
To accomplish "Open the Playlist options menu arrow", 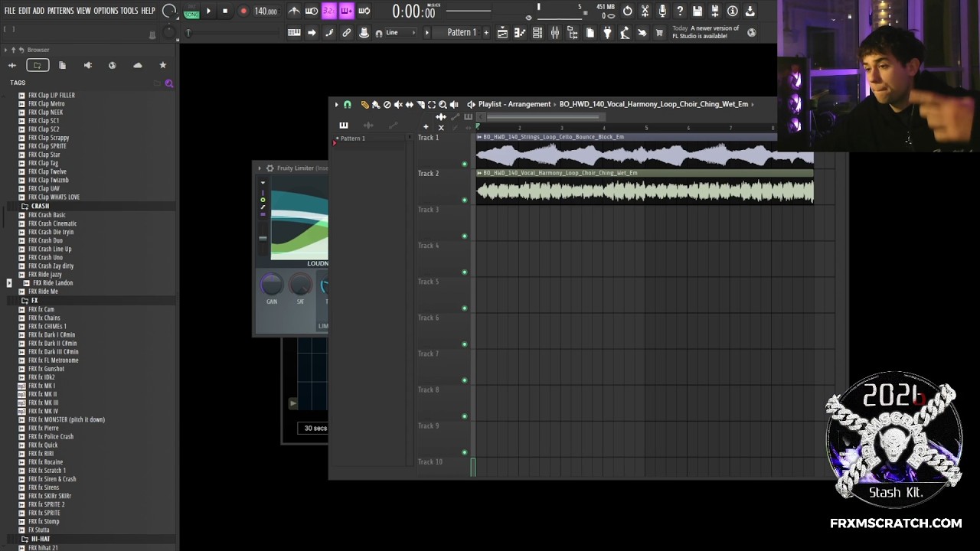I will pos(336,104).
